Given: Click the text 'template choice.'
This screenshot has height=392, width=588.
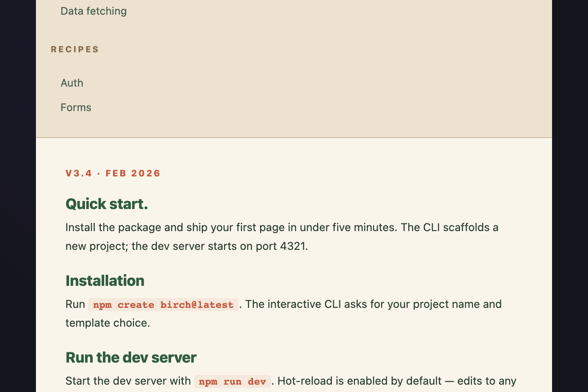Looking at the screenshot, I should click(108, 323).
